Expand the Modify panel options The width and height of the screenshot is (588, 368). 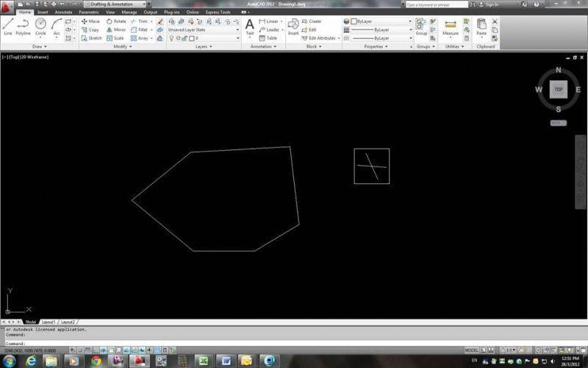click(x=121, y=46)
